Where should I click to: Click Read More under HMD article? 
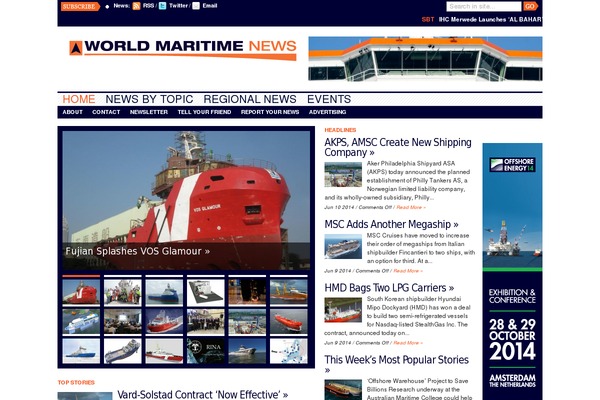[408, 343]
